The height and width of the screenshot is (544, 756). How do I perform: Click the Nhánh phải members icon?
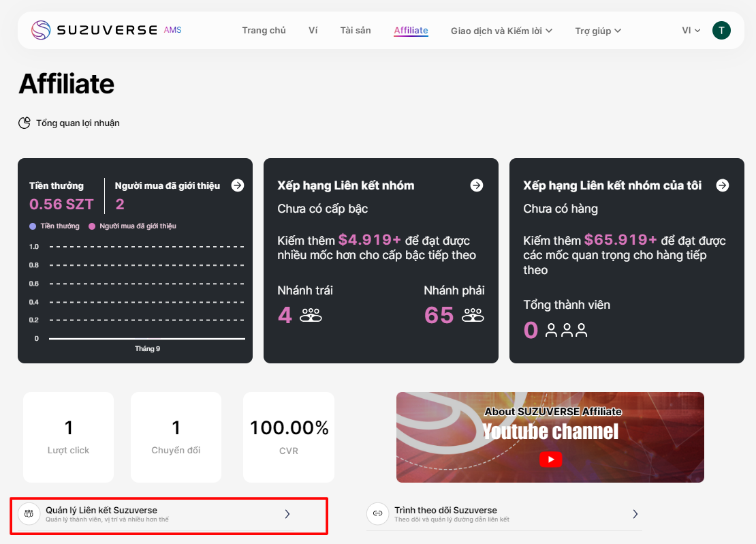(x=473, y=315)
